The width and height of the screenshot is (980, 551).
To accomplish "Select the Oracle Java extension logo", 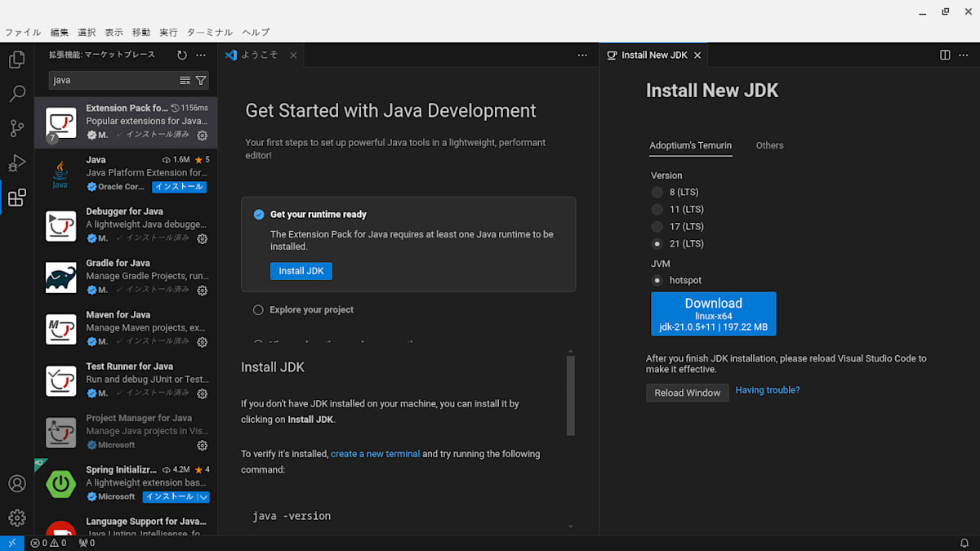I will (60, 174).
